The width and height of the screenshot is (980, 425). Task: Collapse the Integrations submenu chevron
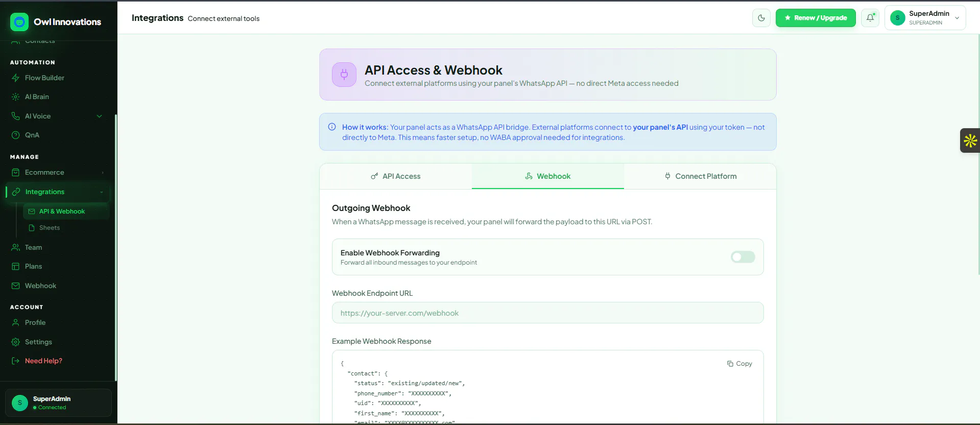[102, 192]
